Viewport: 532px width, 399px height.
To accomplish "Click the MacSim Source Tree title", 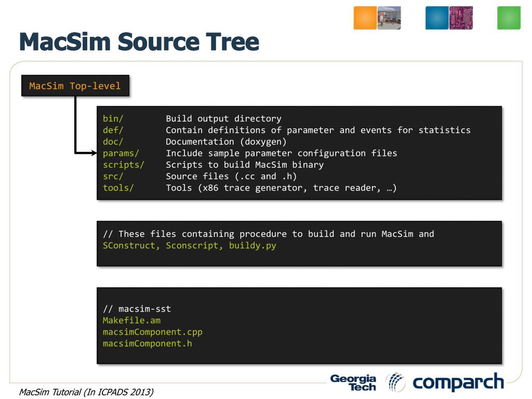I will click(x=139, y=42).
